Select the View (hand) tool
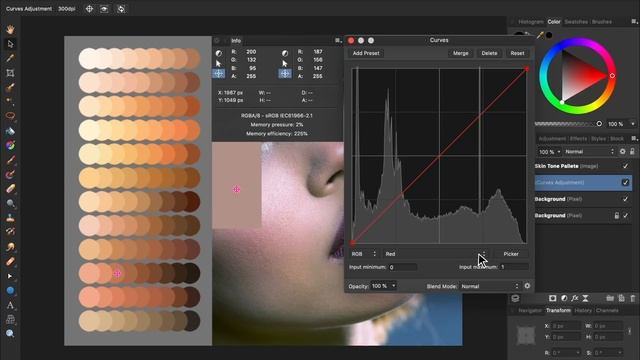Image resolution: width=640 pixels, height=360 pixels. click(x=10, y=29)
